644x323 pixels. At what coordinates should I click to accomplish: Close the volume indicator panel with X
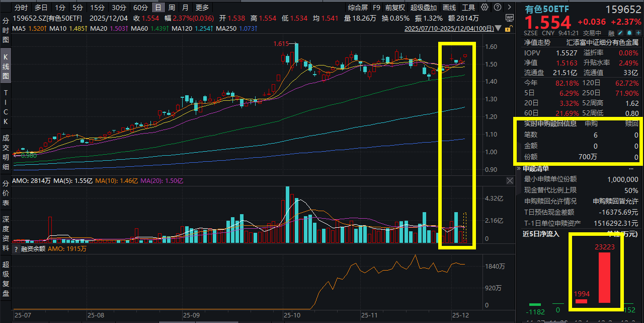[x=510, y=180]
